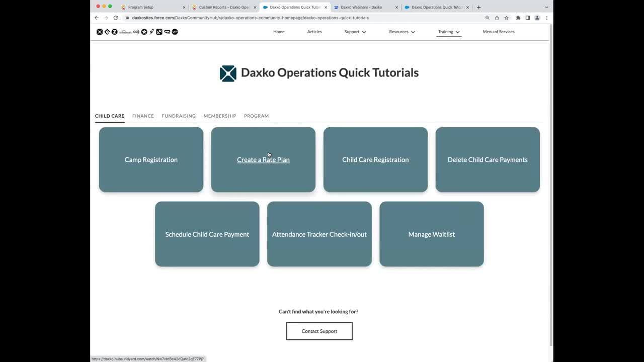644x362 pixels.
Task: Select the Membership tab
Action: [219, 116]
